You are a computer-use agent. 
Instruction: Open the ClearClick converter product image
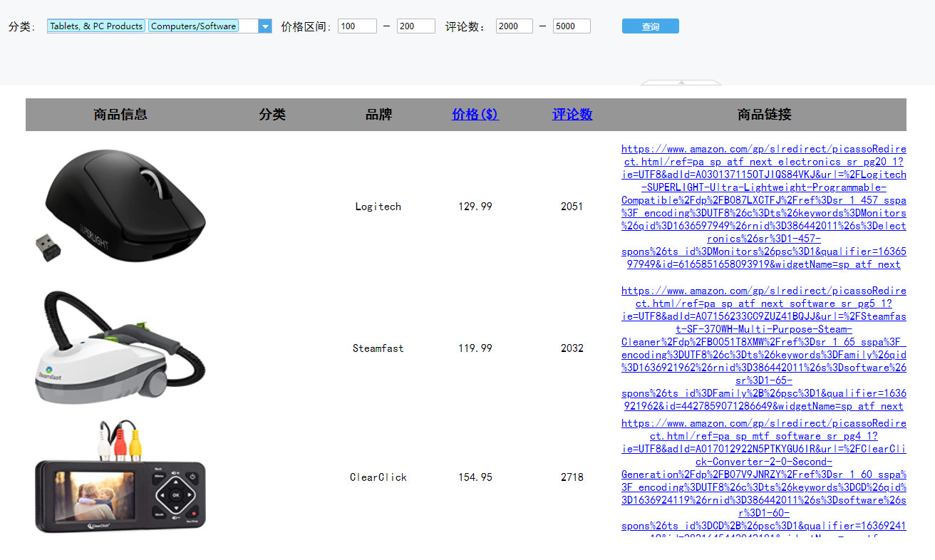[x=120, y=477]
